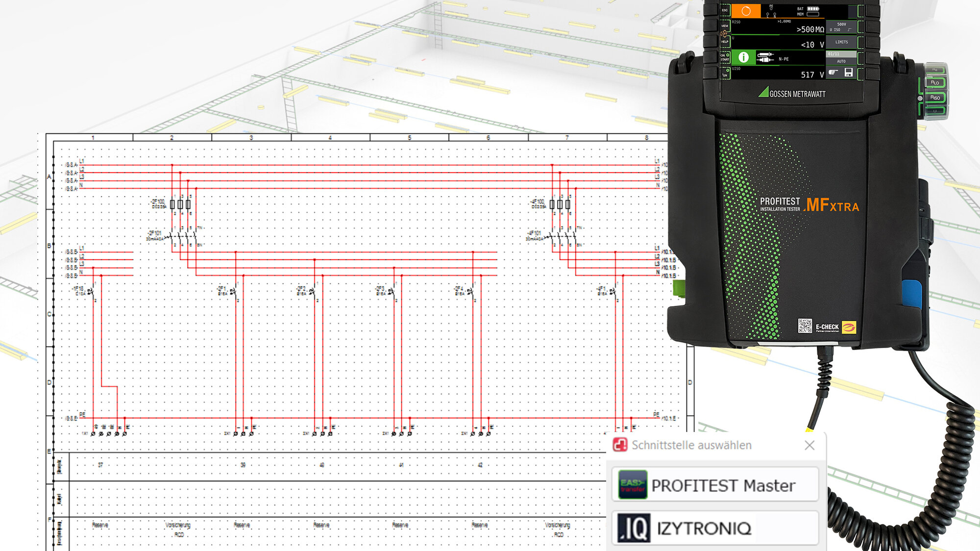The height and width of the screenshot is (551, 980).
Task: Tap the pointing hand icon on display
Action: [x=833, y=73]
